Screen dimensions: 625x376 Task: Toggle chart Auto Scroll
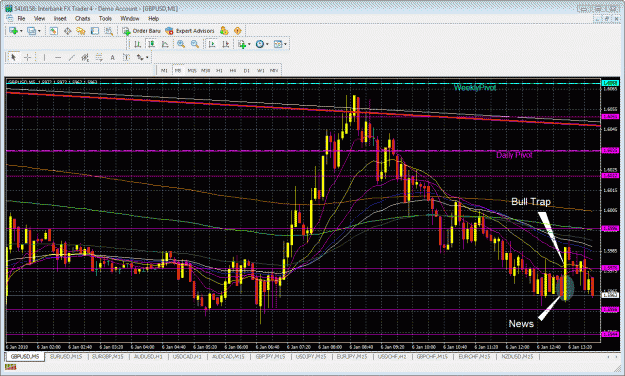(x=212, y=44)
